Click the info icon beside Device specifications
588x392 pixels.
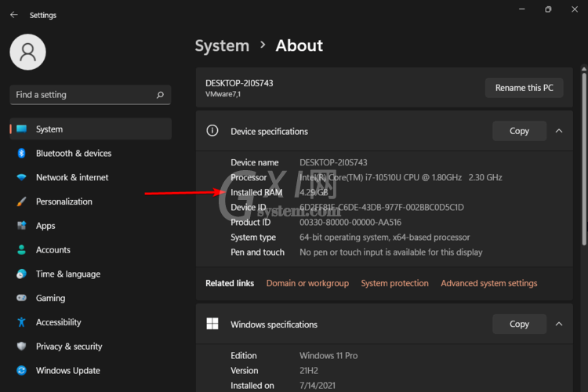[x=212, y=131]
